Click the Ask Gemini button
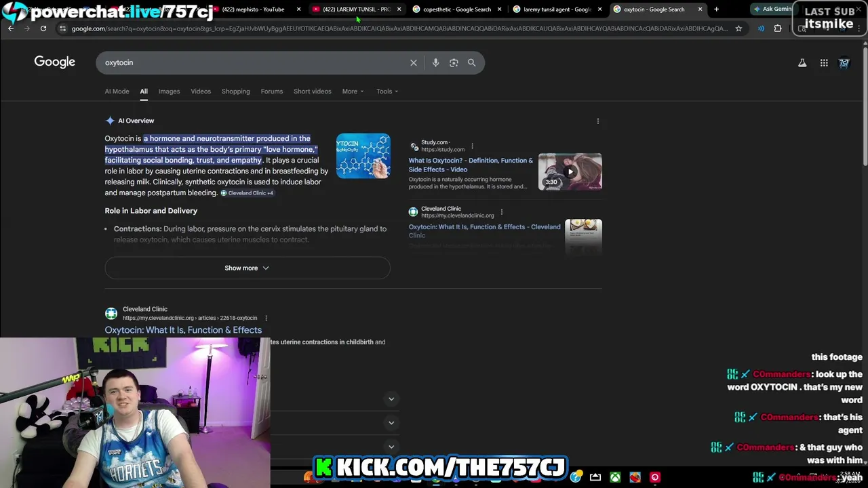This screenshot has height=488, width=868. click(x=773, y=9)
